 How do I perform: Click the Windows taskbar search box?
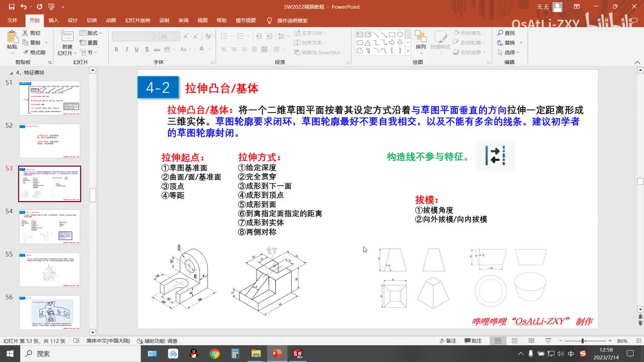(80, 353)
